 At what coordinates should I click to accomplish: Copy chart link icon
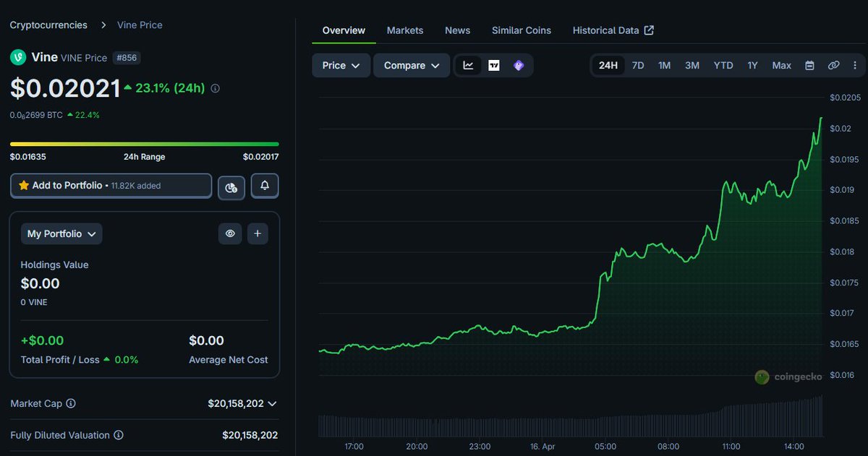coord(833,65)
